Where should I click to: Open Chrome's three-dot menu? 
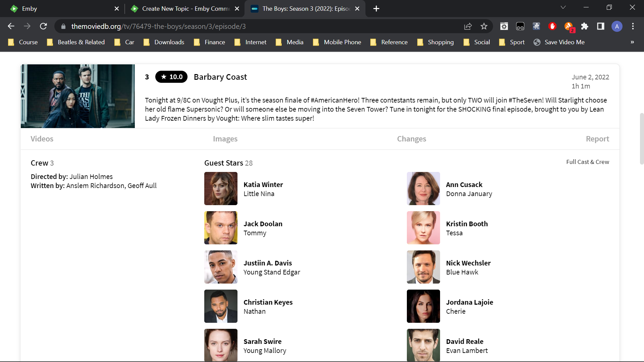pos(633,26)
